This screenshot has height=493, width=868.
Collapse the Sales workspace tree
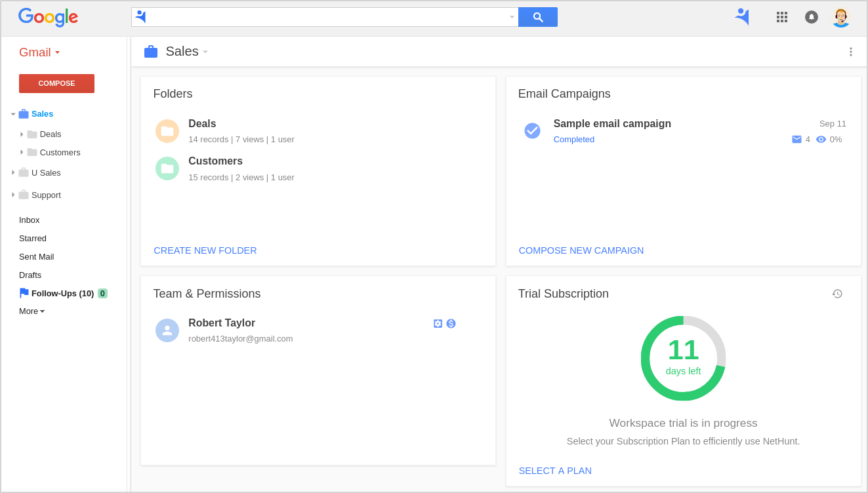[13, 114]
